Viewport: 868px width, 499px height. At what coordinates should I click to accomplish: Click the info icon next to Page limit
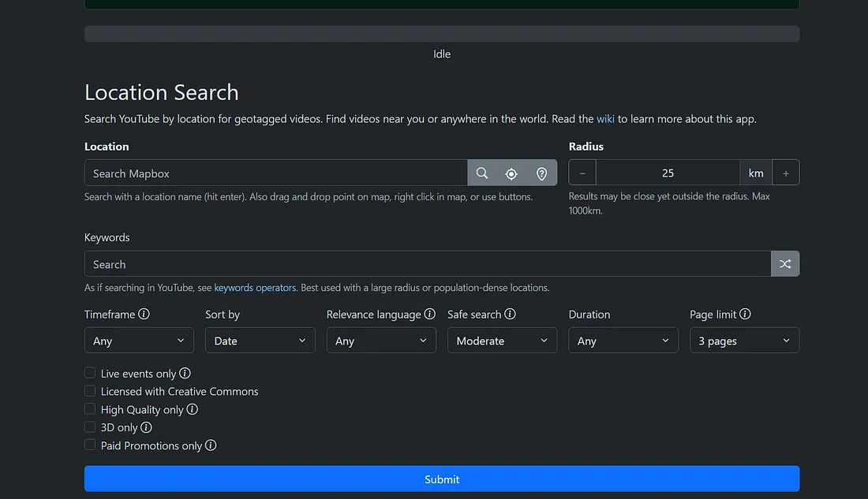click(745, 314)
